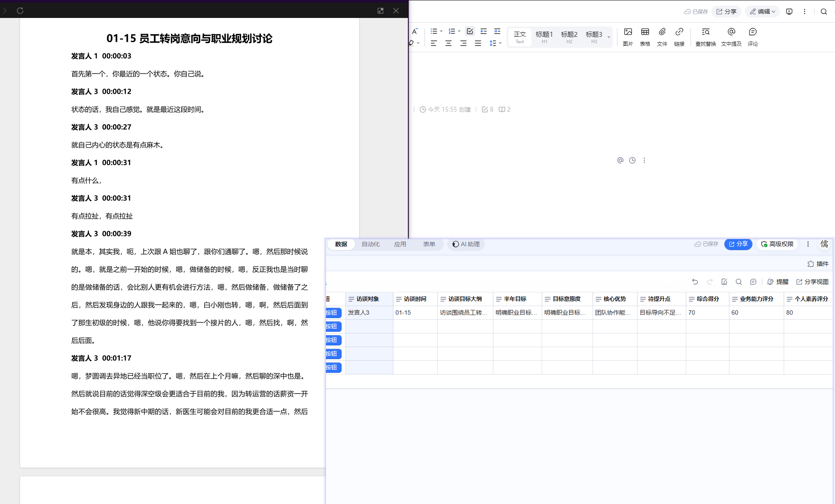The width and height of the screenshot is (835, 504).
Task: Expand the bulleted list style dropdown
Action: (441, 31)
